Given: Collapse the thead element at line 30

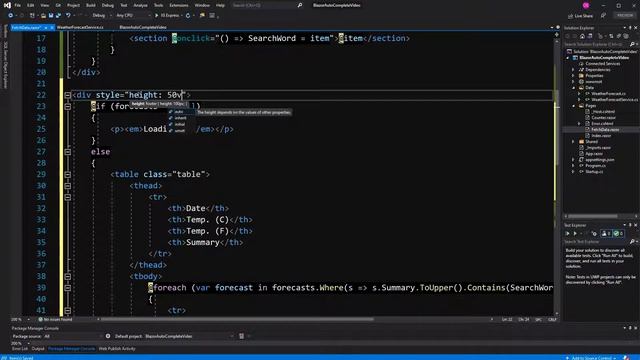Looking at the screenshot, I should coord(68,186).
